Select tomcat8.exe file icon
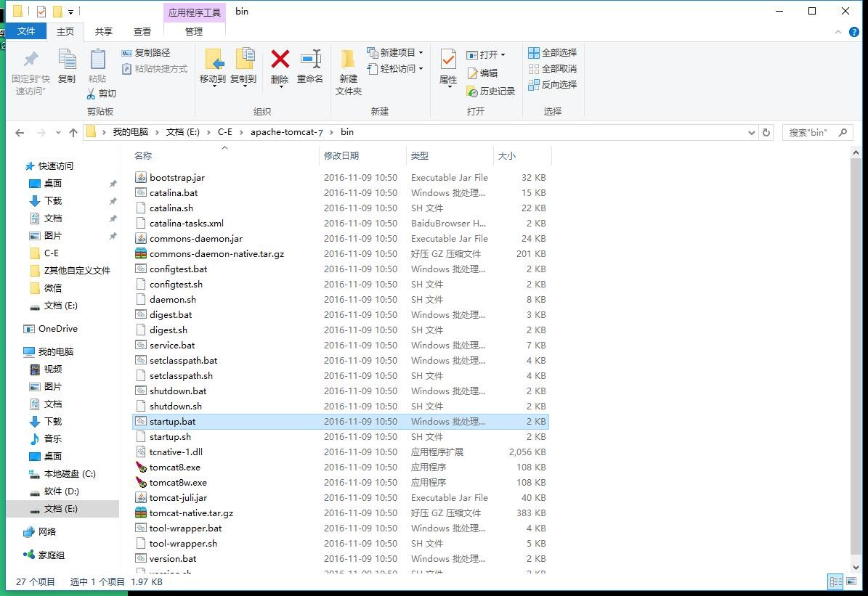 [x=141, y=467]
